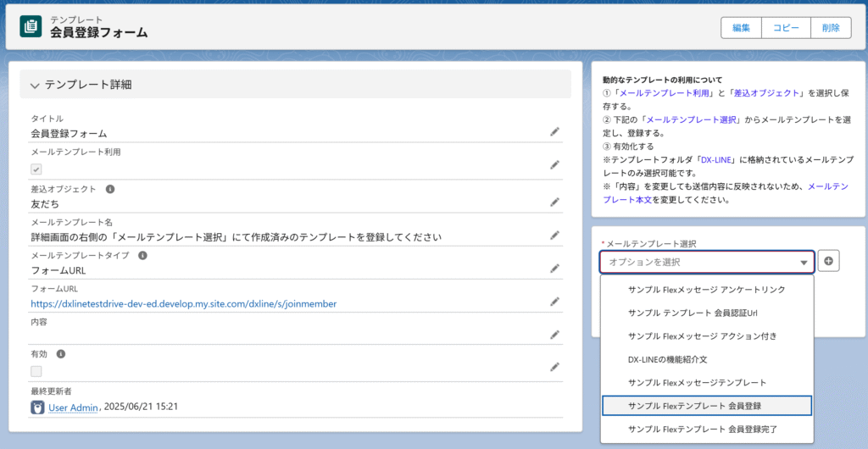
Task: Edit フォームURL using its pencil icon
Action: (x=554, y=302)
